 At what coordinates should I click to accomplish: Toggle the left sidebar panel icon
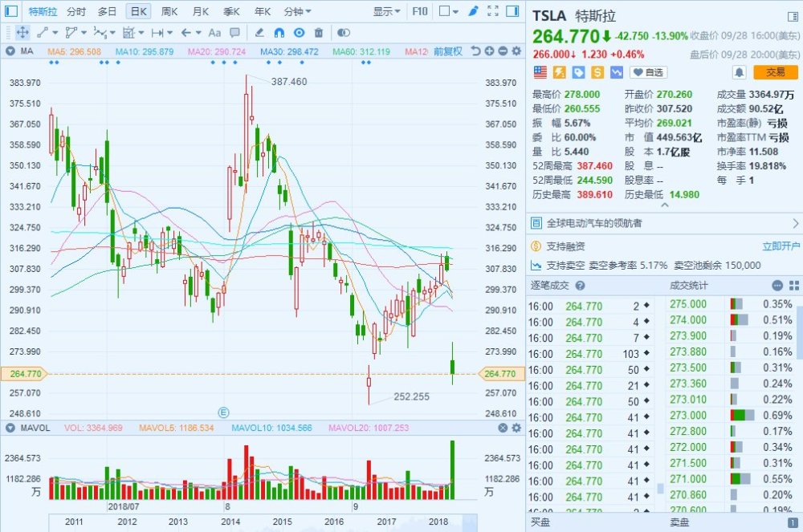tap(10, 11)
